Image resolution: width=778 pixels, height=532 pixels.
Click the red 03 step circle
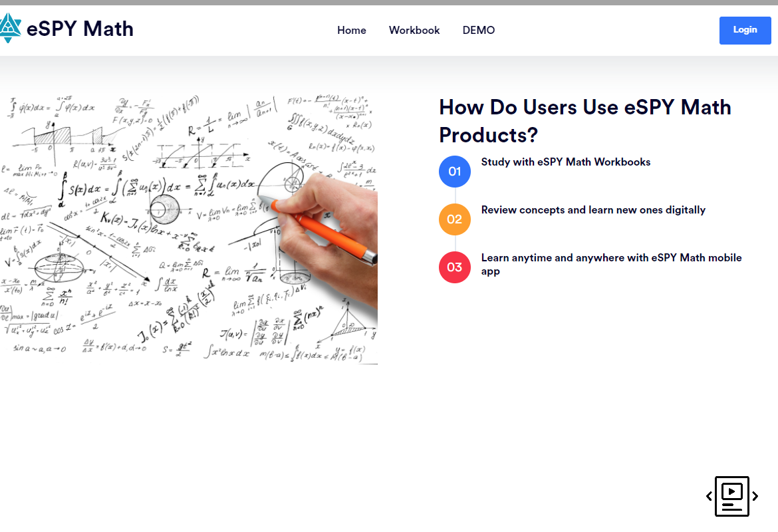point(455,267)
